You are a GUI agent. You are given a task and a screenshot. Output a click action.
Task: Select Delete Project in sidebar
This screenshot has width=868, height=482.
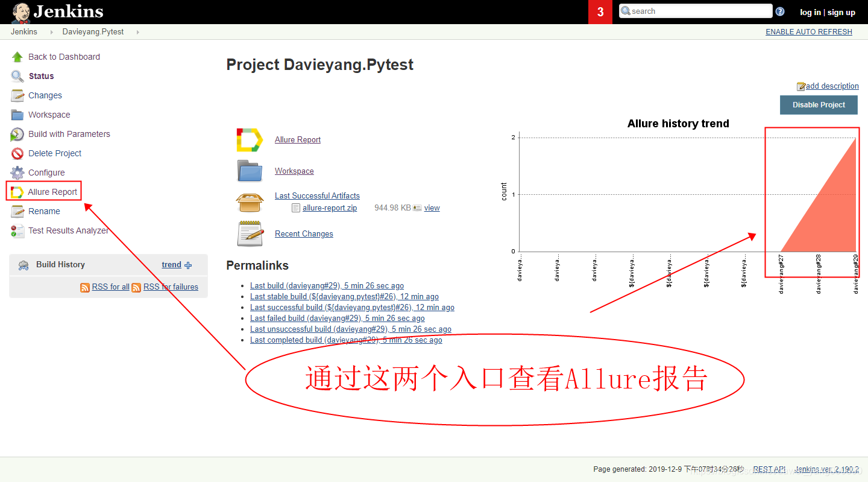(55, 153)
